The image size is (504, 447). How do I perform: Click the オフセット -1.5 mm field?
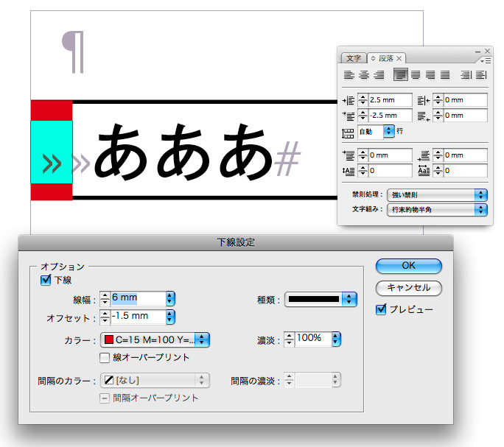[139, 316]
